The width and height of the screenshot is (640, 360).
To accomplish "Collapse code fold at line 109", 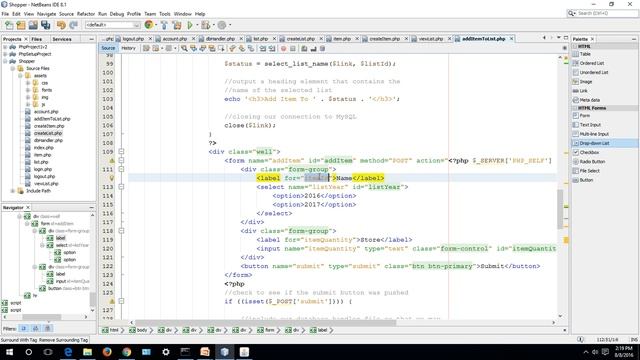I will pyautogui.click(x=121, y=151).
